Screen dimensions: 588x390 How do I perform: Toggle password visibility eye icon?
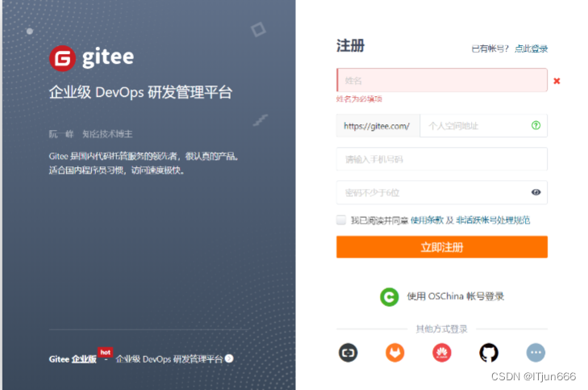coord(536,192)
